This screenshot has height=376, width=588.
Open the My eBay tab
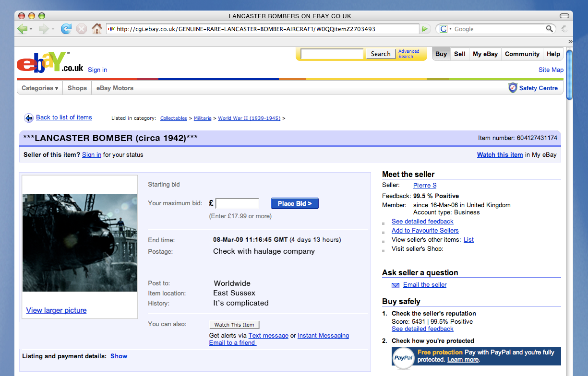[485, 54]
